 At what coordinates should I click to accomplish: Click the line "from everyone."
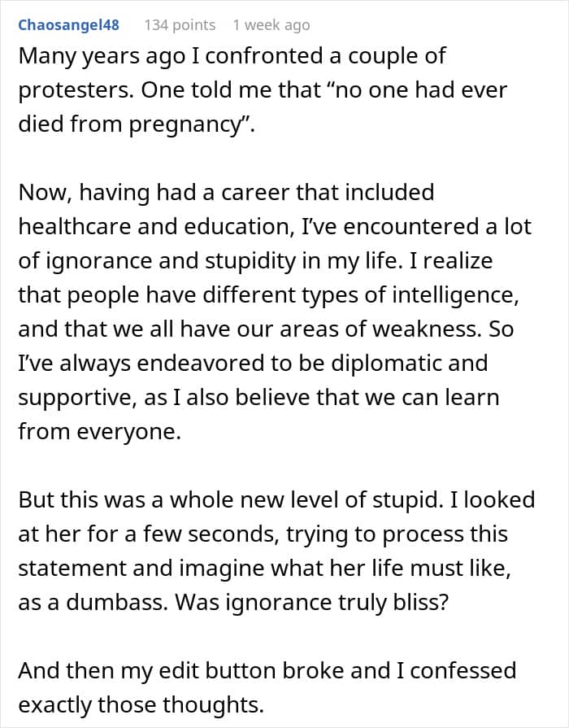click(x=99, y=431)
